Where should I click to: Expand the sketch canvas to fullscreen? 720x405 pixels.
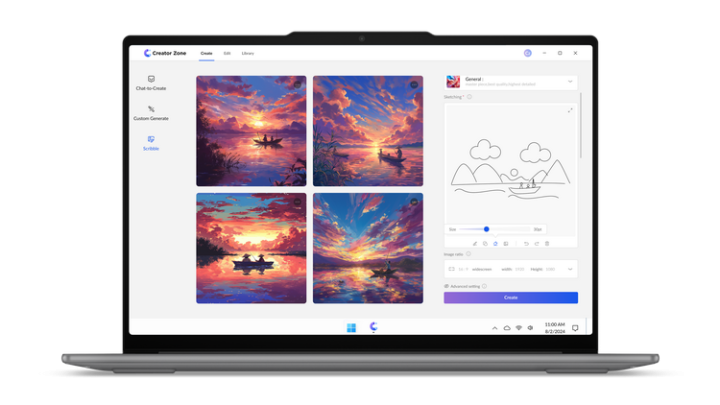click(570, 110)
